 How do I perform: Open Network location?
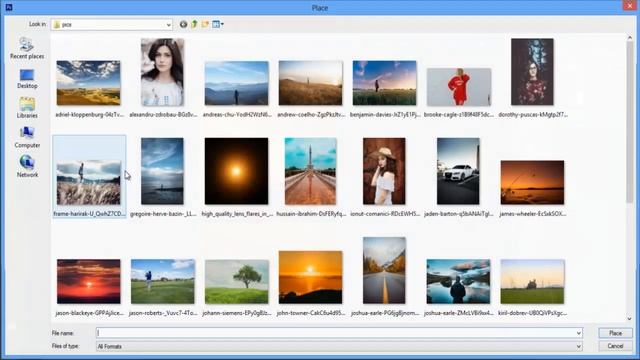pos(27,167)
